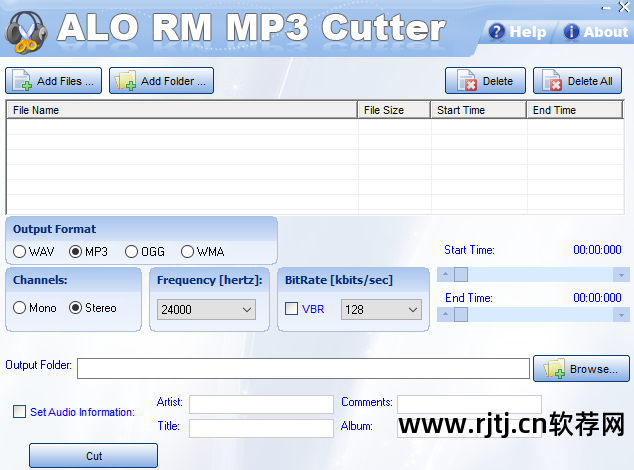Click the blue info About icon
The image size is (634, 470).
tap(571, 32)
